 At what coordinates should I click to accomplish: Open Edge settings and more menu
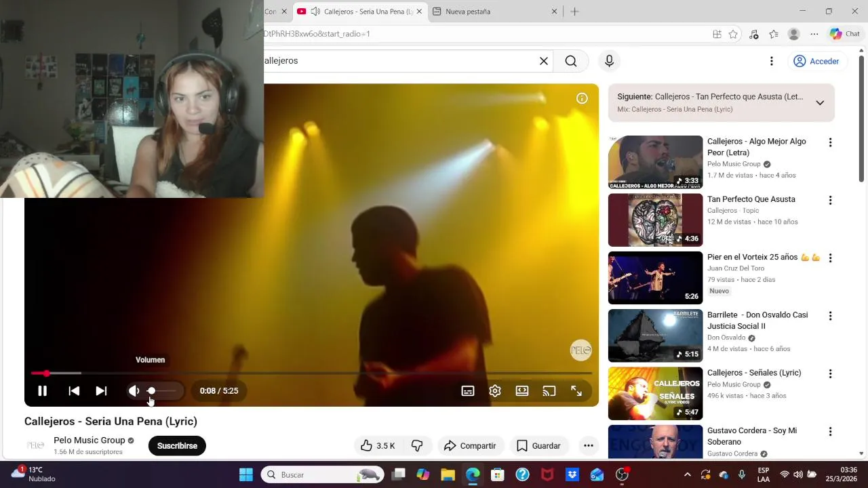(814, 34)
